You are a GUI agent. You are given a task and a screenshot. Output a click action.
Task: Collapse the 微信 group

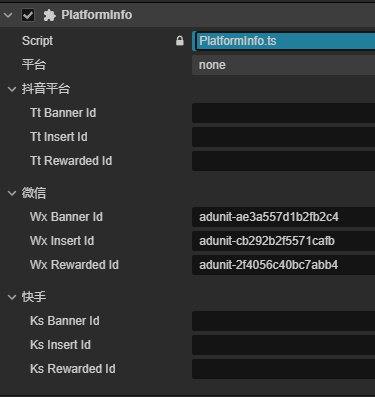click(12, 193)
